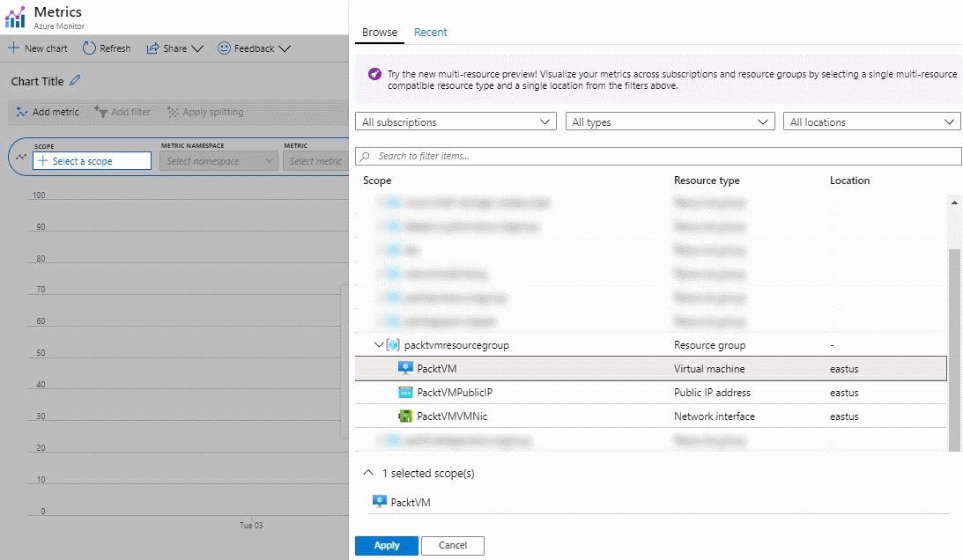963x560 pixels.
Task: Switch to the Browse tab
Action: point(380,32)
